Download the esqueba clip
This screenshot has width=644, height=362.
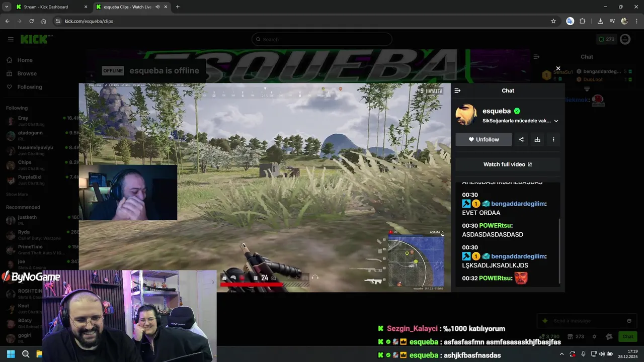point(537,139)
